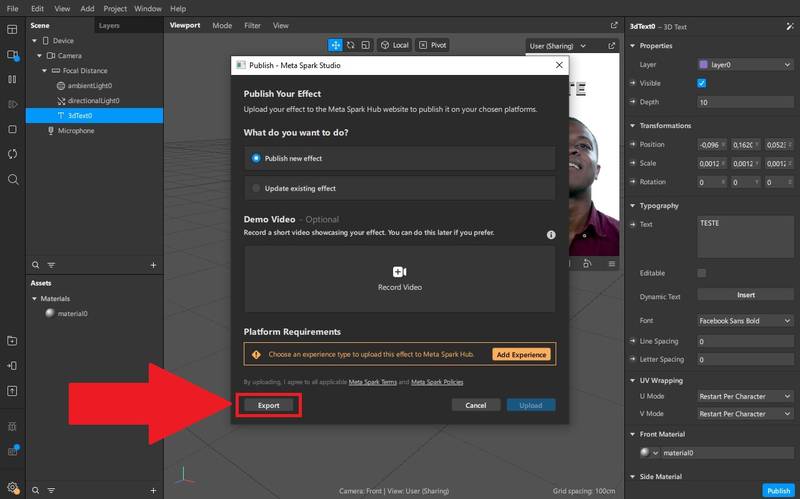Image resolution: width=800 pixels, height=499 pixels.
Task: Open the Layer dropdown showing layer0
Action: (745, 64)
